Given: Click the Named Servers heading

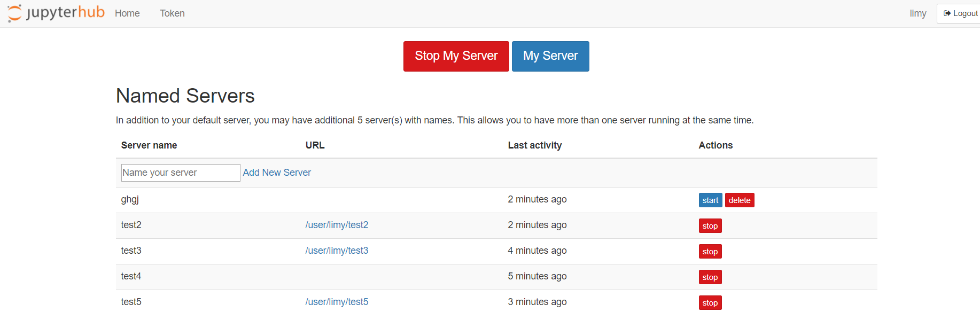Looking at the screenshot, I should point(185,96).
